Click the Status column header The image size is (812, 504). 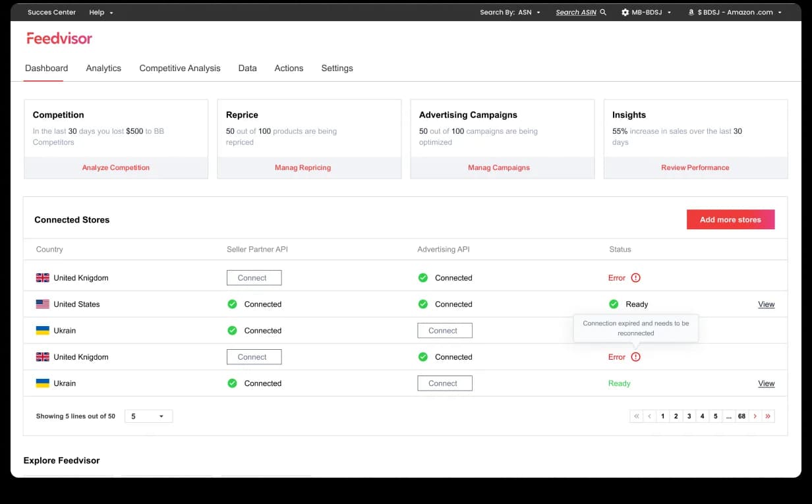click(x=620, y=250)
